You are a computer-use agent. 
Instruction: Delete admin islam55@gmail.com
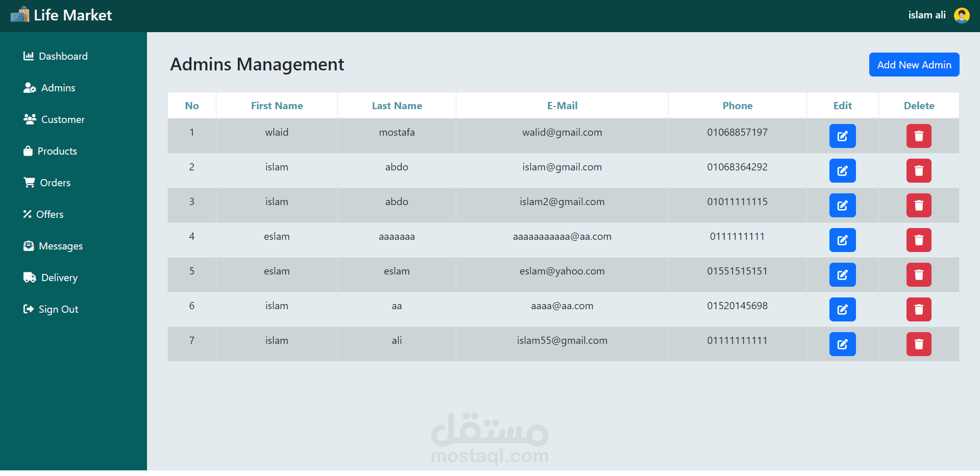pos(919,344)
